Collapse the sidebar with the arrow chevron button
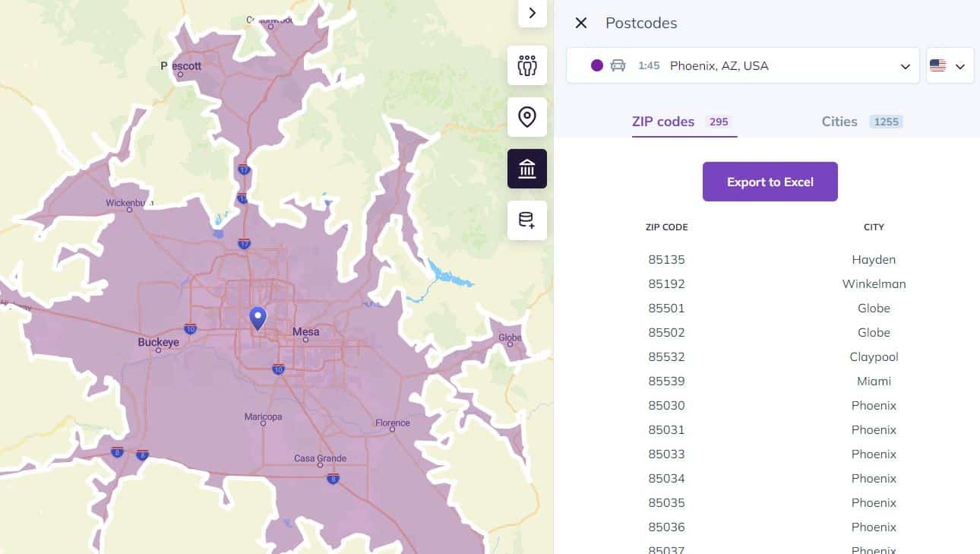Screen dimensions: 980x554 coord(532,13)
